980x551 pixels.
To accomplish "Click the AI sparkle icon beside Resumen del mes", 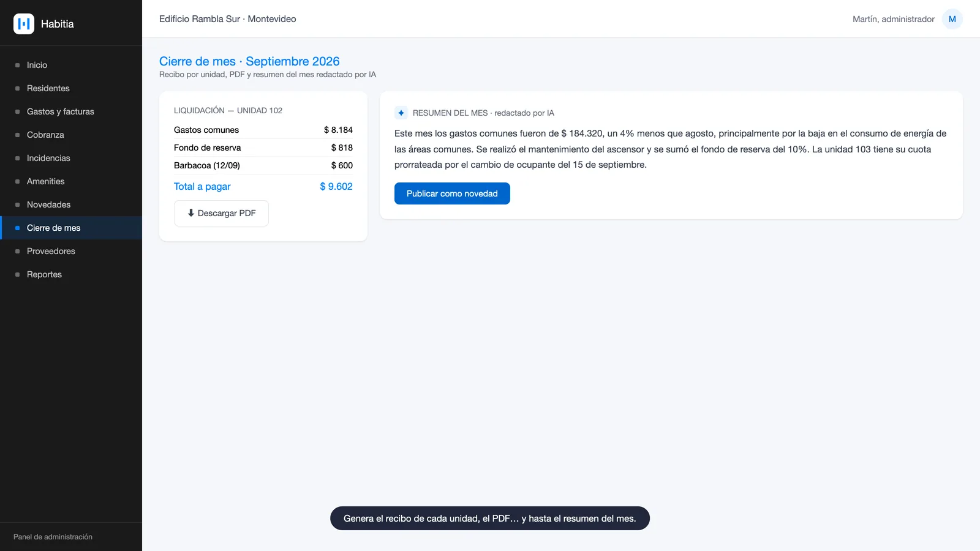I will 401,113.
